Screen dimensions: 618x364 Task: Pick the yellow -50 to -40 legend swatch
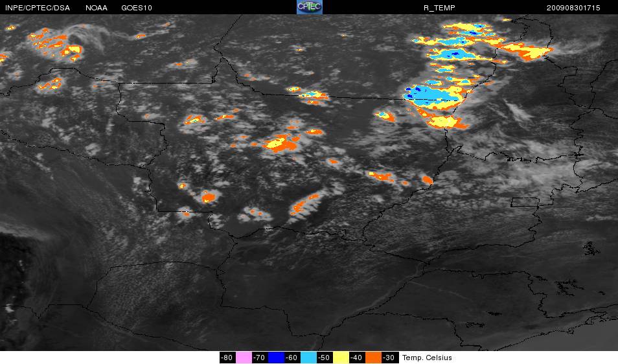click(x=341, y=358)
